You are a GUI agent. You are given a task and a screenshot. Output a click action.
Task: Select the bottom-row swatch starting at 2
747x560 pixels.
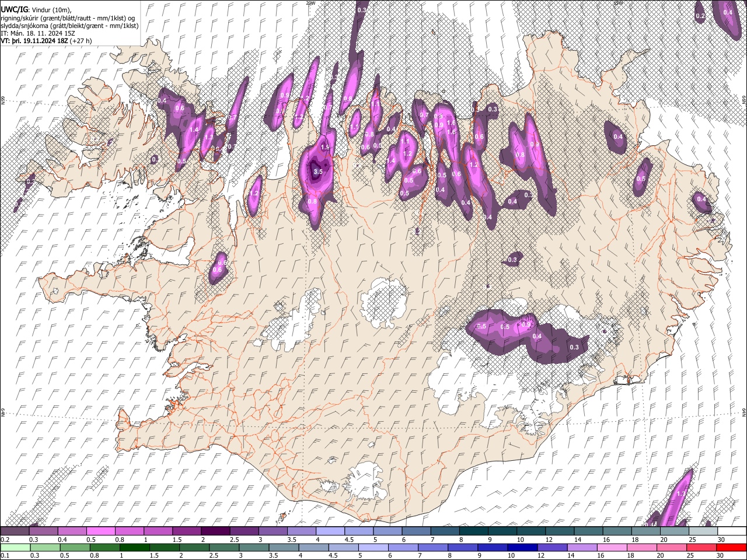click(x=194, y=547)
